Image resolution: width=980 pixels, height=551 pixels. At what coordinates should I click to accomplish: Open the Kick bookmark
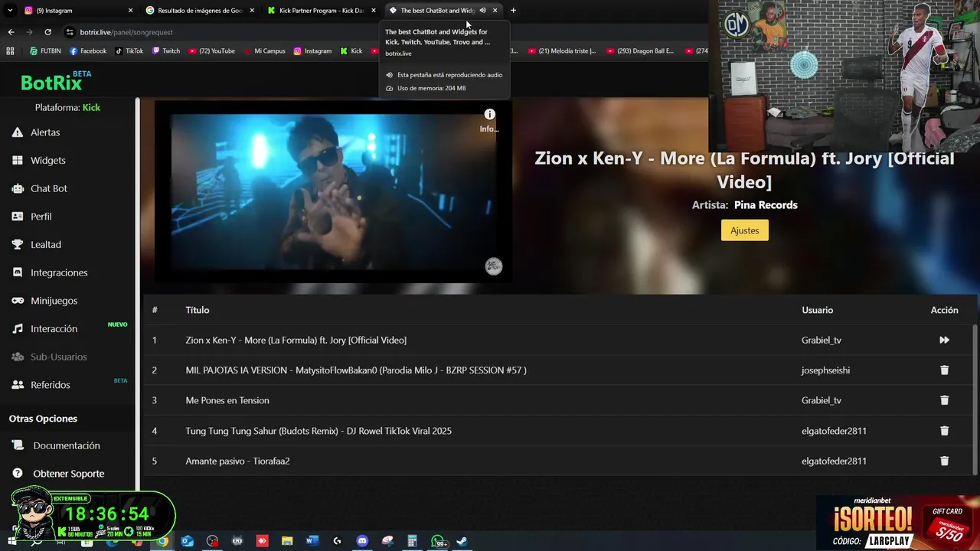(351, 51)
